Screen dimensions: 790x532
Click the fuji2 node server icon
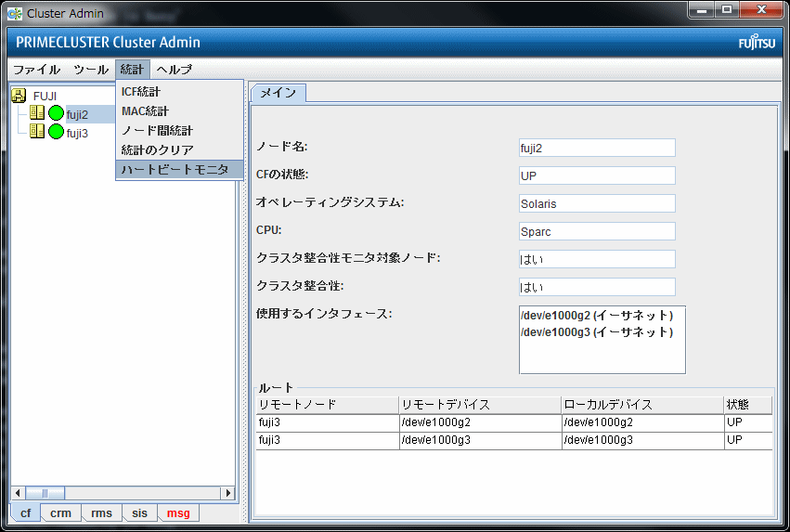point(37,113)
